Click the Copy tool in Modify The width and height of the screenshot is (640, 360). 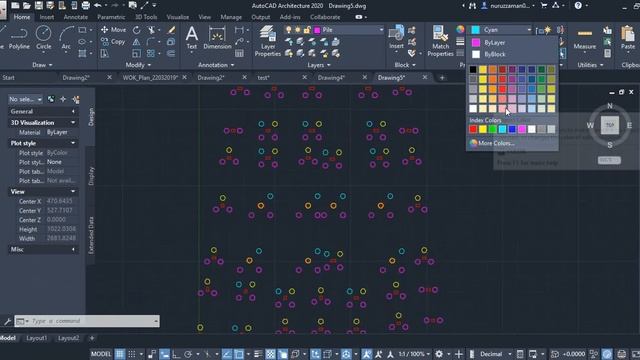click(x=113, y=42)
